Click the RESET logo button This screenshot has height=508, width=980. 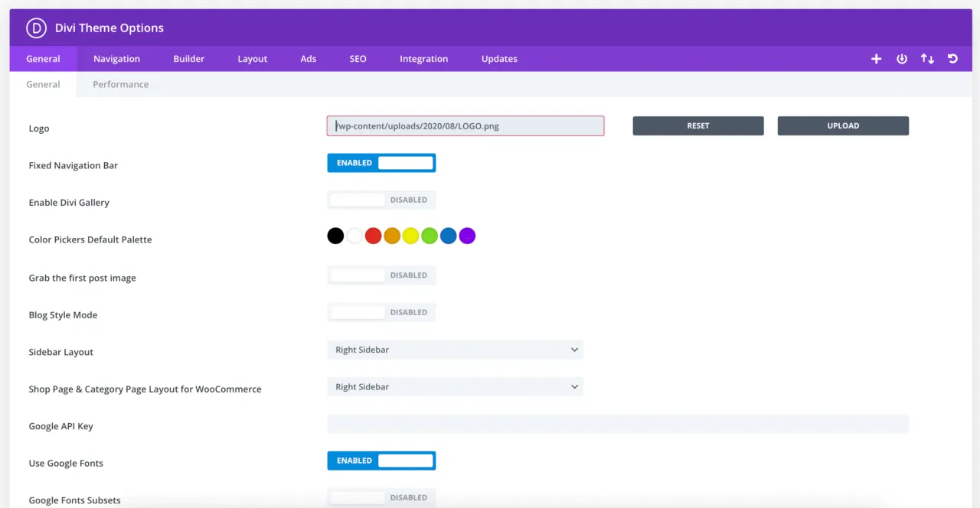[698, 126]
